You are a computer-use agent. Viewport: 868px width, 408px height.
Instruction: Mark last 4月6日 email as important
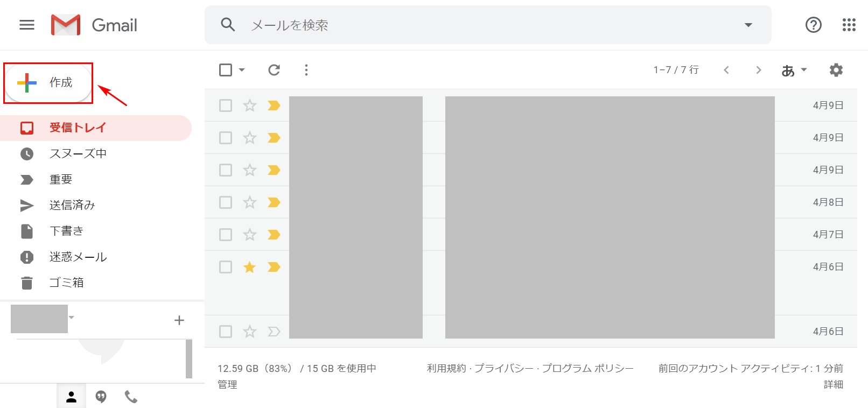(x=274, y=332)
